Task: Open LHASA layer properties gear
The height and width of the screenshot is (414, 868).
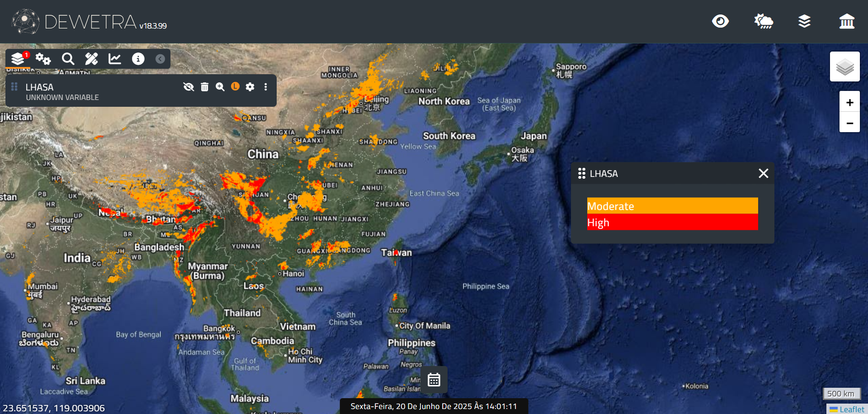Action: [x=250, y=87]
